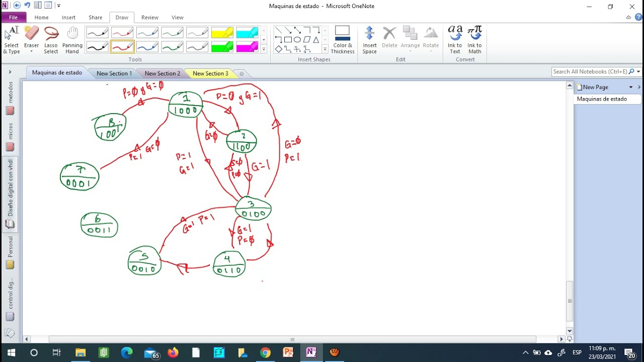
Task: Open the Eraser options dropdown arrow
Action: coord(31,52)
